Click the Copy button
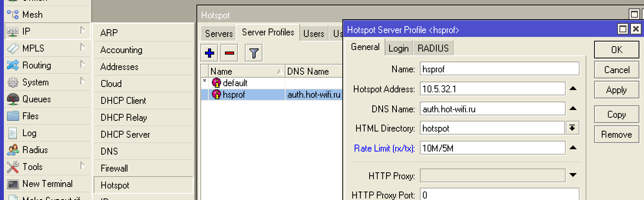This screenshot has height=200, width=644. coord(617,115)
